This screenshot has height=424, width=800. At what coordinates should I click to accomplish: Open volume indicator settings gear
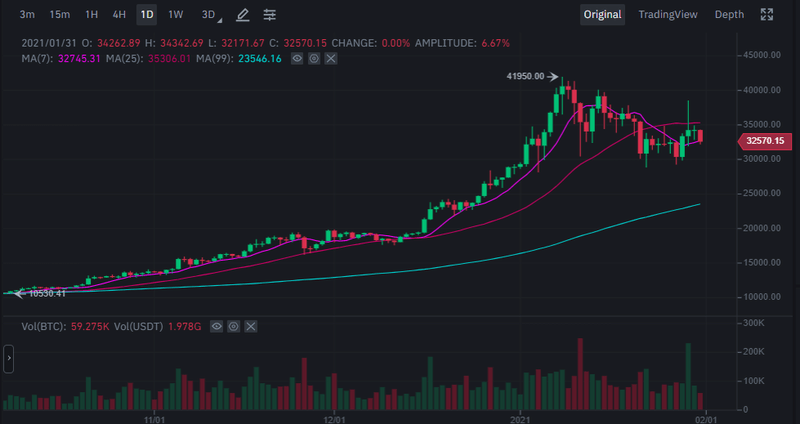pos(233,326)
